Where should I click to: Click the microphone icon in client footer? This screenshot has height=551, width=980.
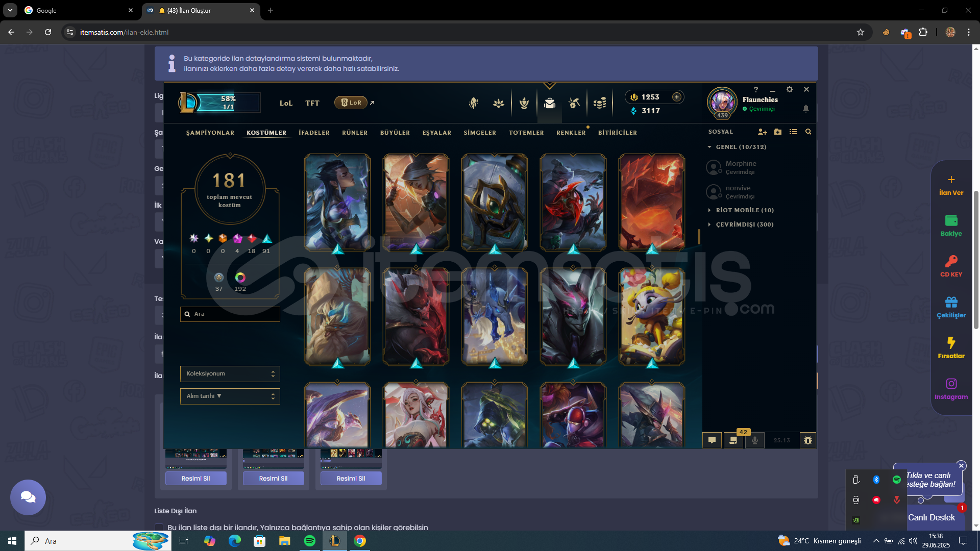754,440
